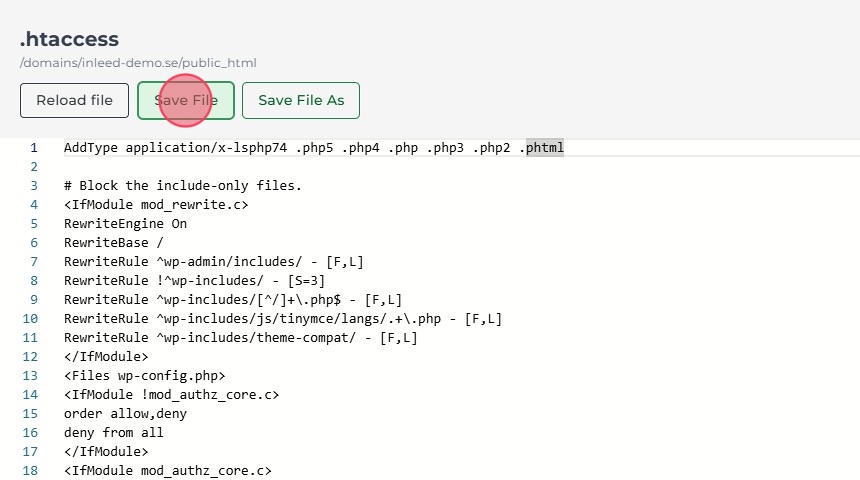Click the 'Block the include-only files' comment

(182, 186)
